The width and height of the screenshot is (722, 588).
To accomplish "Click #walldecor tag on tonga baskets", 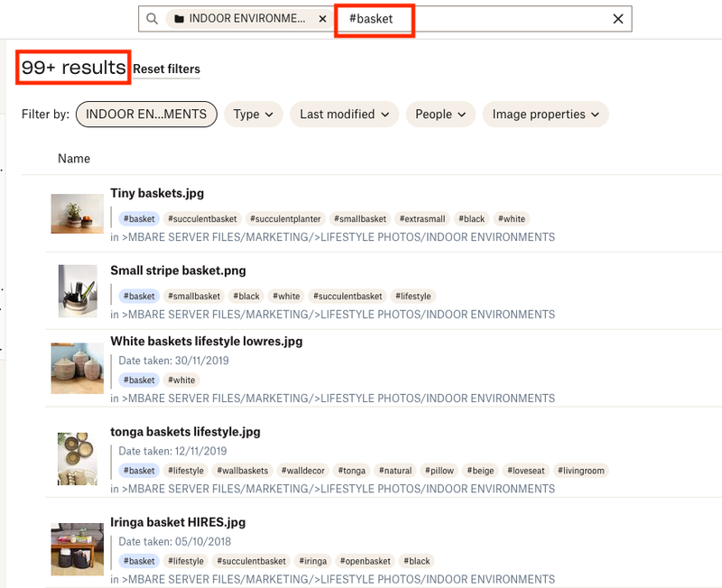I will click(x=303, y=471).
